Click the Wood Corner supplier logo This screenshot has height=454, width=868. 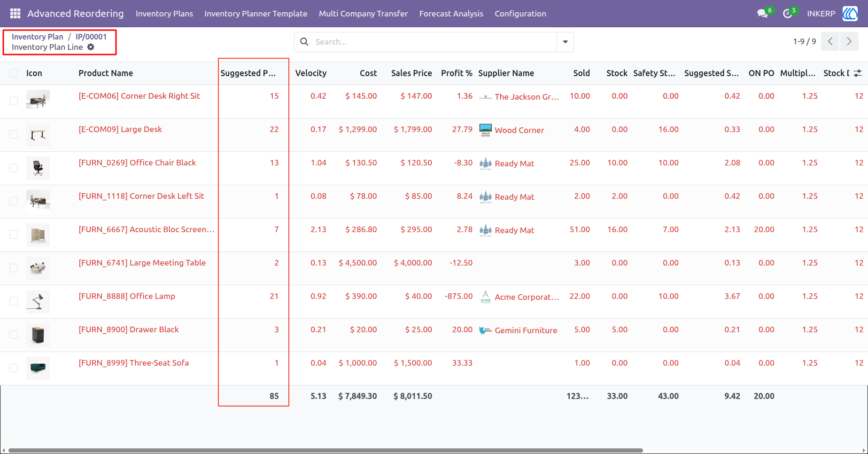tap(486, 130)
